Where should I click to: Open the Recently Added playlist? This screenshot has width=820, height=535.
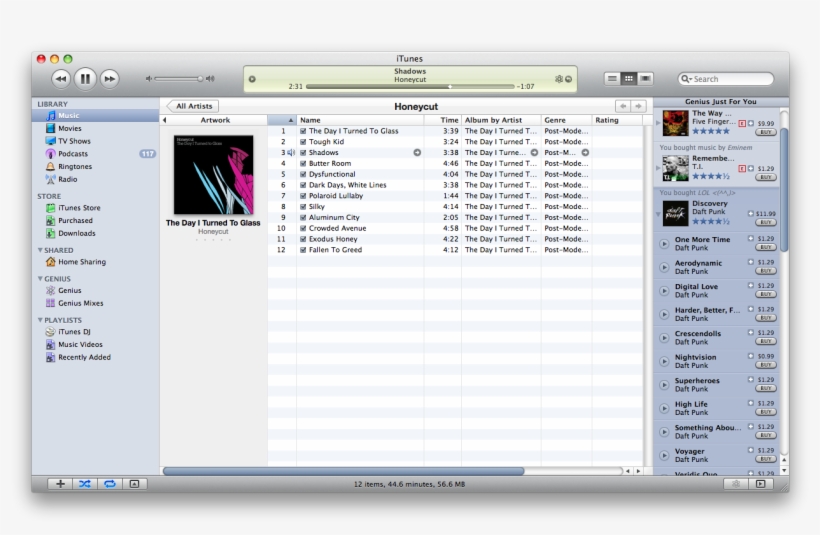(x=95, y=357)
